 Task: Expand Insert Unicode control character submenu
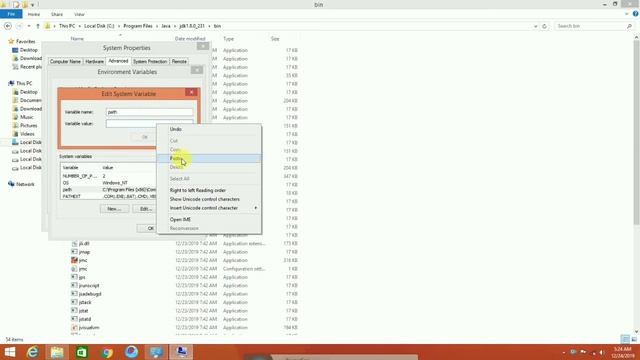(x=209, y=208)
